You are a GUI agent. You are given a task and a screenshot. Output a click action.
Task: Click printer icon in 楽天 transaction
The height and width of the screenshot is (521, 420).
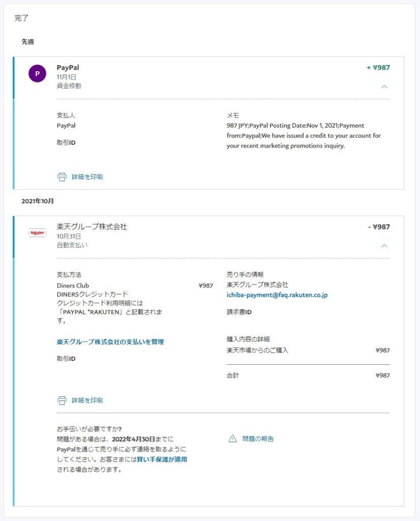click(x=62, y=400)
